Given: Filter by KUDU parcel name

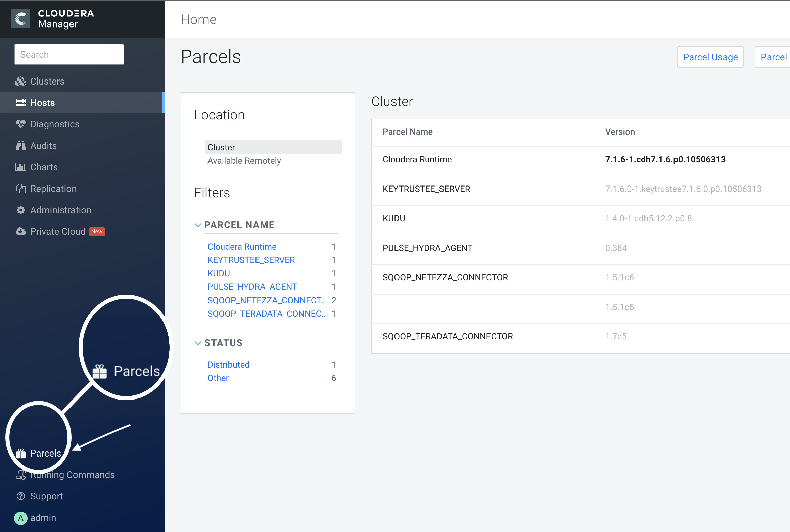Looking at the screenshot, I should tap(219, 273).
